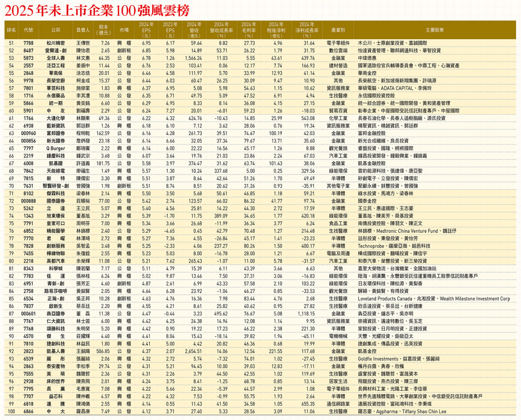Viewport: 521px width, 420px height.
Task: Select company name 捷創科技
Action: click(55, 344)
